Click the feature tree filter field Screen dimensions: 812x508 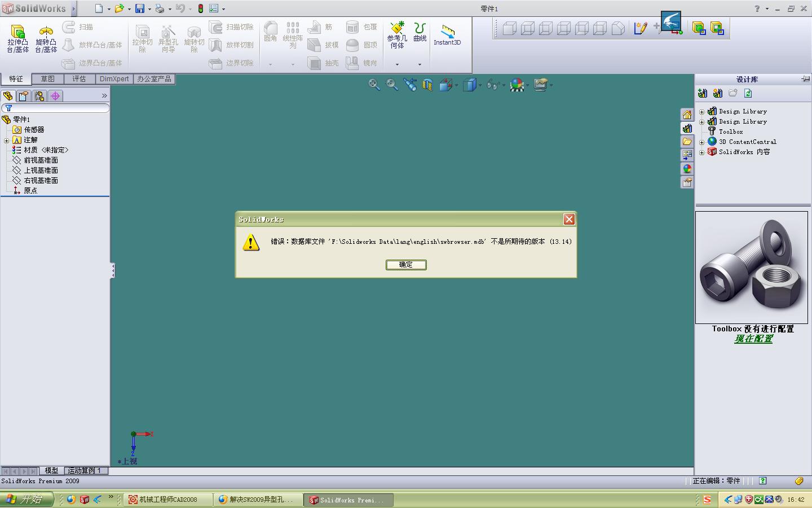55,108
